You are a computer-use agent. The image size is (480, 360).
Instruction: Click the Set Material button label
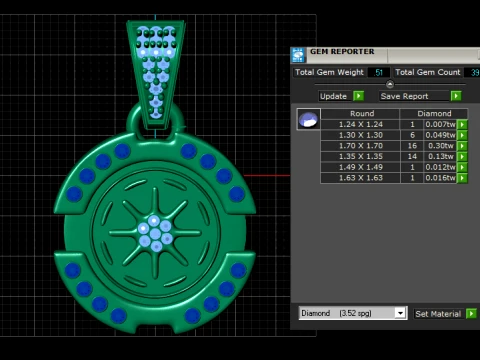(438, 314)
